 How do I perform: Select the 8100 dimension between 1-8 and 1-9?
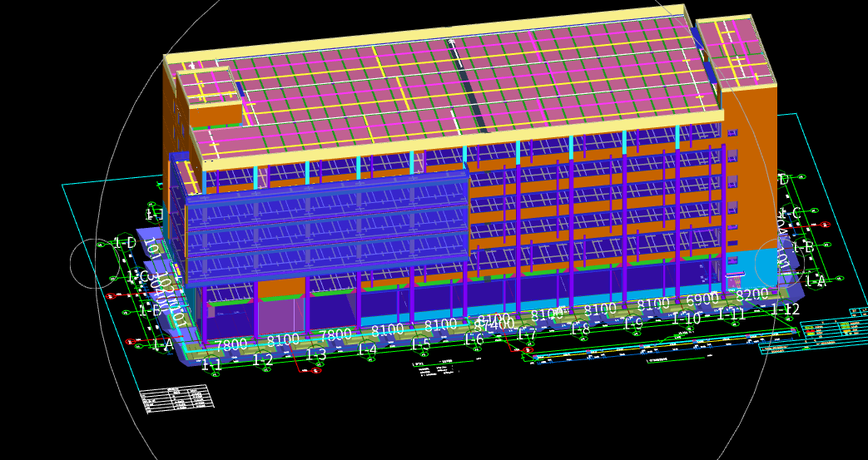point(601,309)
